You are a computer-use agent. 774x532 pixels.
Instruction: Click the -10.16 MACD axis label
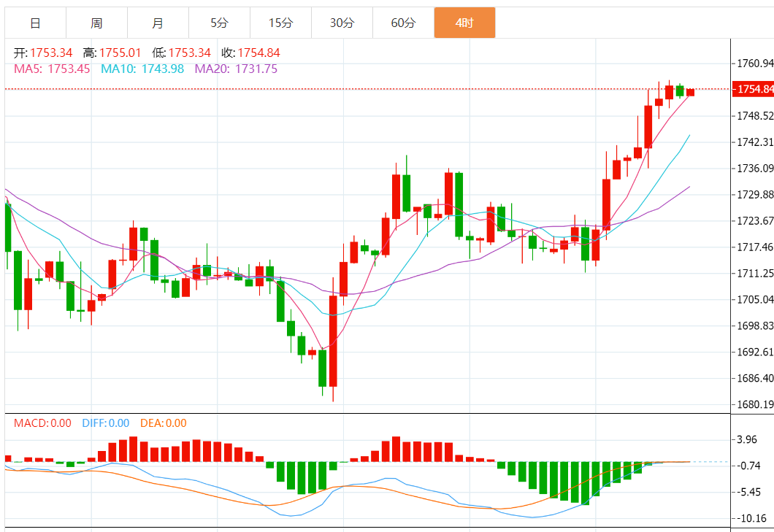(752, 518)
